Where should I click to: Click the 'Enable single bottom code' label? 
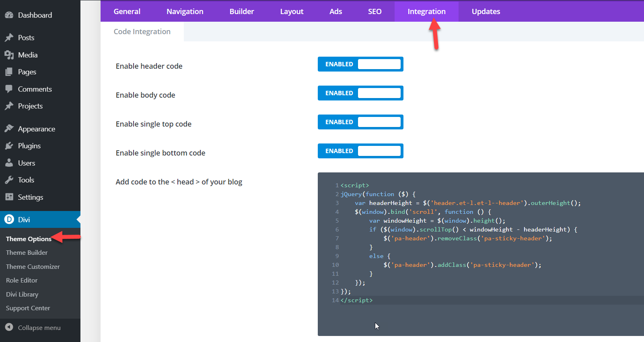(160, 153)
